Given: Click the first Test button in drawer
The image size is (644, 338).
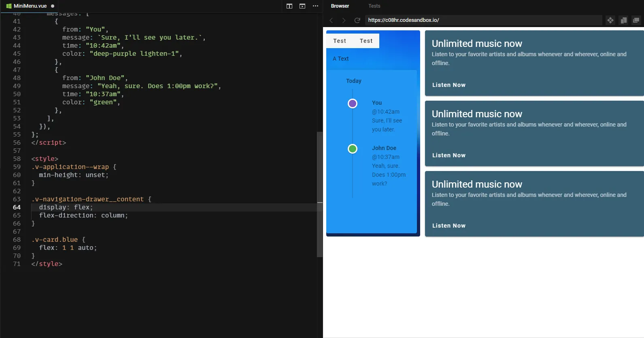Looking at the screenshot, I should pos(340,41).
